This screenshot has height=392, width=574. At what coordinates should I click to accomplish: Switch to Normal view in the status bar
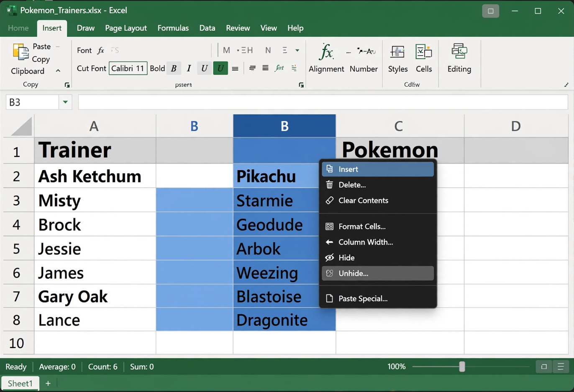pos(544,367)
